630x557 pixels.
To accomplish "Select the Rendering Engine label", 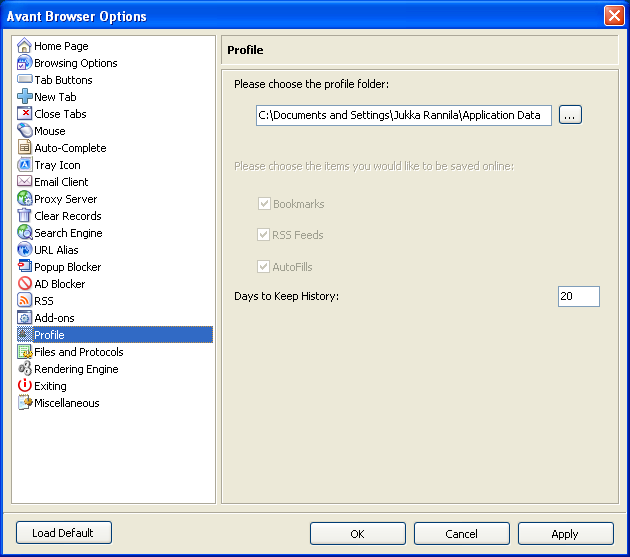I will [x=76, y=369].
